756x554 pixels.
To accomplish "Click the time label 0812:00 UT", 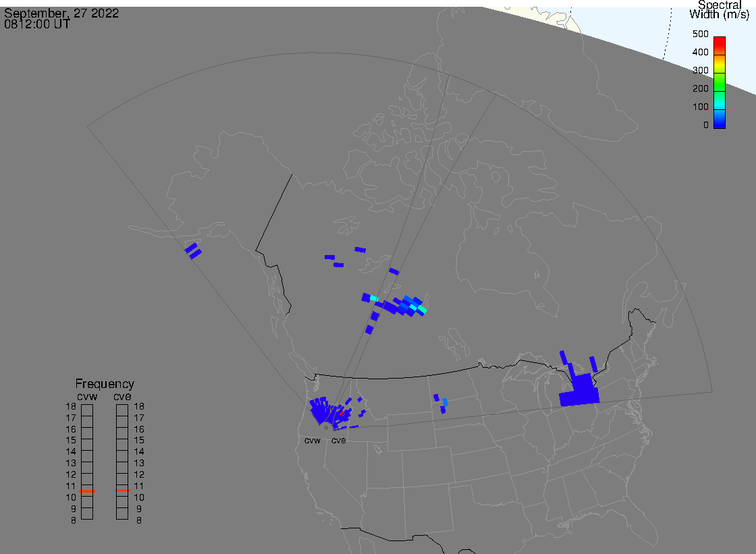I will coord(37,24).
